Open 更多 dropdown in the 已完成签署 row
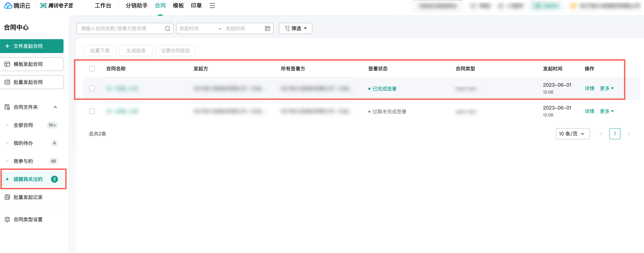Viewport: 644px width, 253px height. 607,88
